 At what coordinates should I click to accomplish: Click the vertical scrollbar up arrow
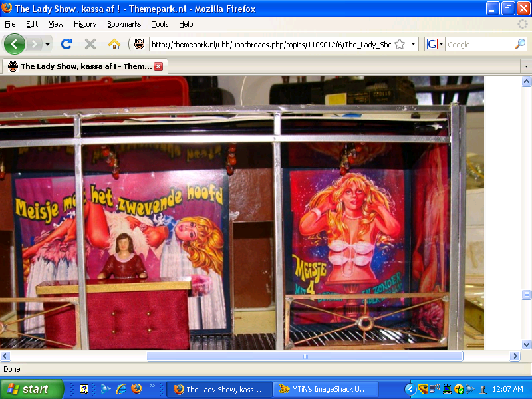(526, 81)
